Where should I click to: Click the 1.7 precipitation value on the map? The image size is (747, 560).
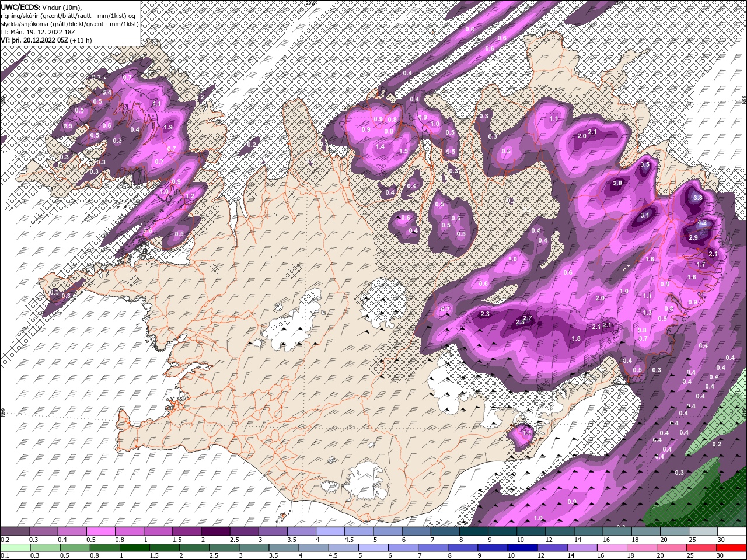point(701,264)
